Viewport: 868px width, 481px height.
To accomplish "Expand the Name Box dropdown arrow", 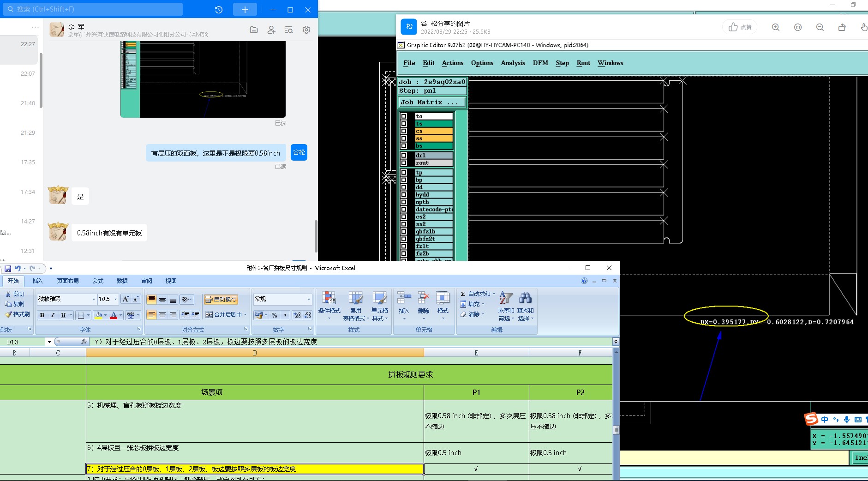I will (49, 342).
